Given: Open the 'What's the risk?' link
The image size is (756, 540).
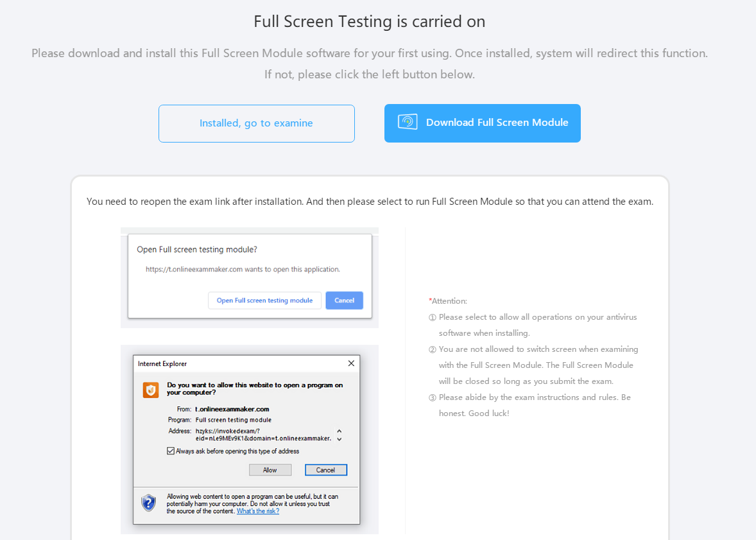Looking at the screenshot, I should pyautogui.click(x=258, y=511).
